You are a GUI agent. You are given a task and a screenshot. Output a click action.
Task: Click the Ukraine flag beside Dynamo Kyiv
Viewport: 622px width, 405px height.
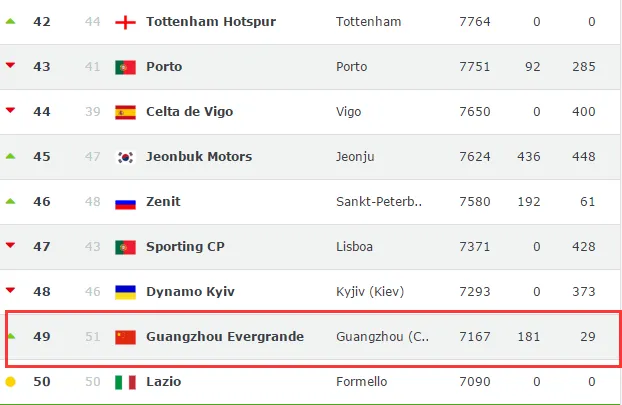click(x=125, y=292)
